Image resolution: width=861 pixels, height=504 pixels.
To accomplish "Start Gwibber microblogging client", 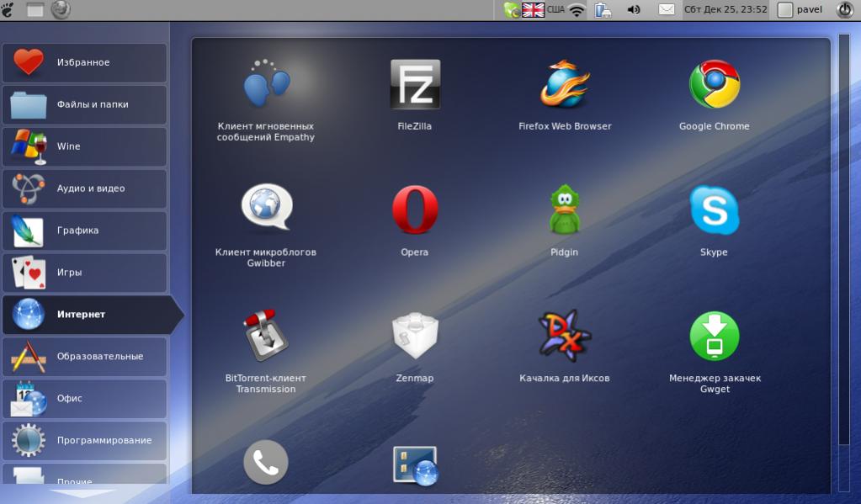I will click(265, 209).
